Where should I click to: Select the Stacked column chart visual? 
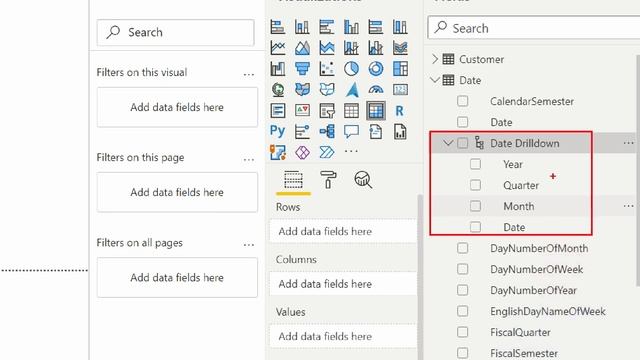pos(302,27)
